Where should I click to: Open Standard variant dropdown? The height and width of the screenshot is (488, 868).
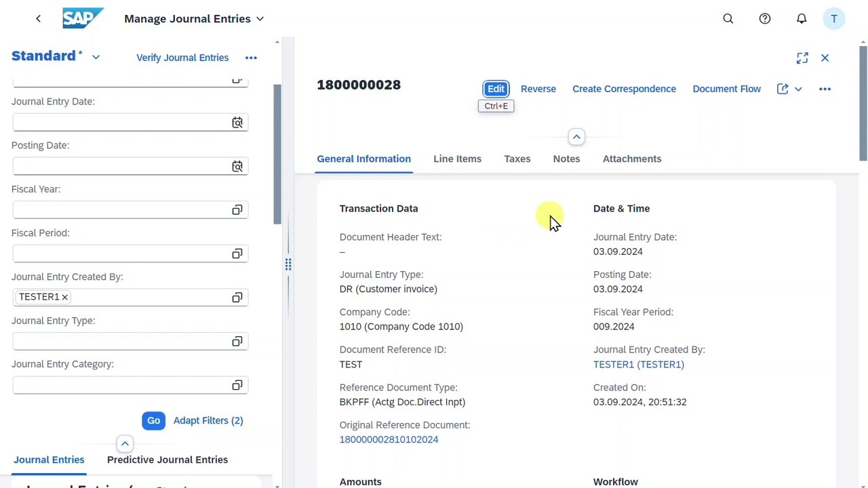96,58
